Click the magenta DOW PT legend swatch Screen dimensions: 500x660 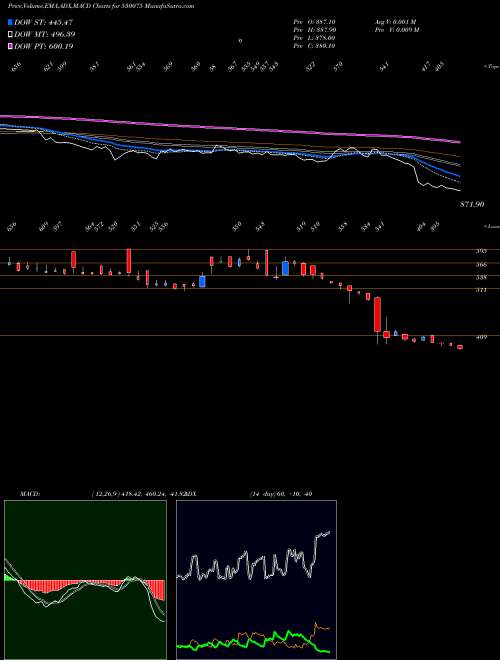click(10, 46)
